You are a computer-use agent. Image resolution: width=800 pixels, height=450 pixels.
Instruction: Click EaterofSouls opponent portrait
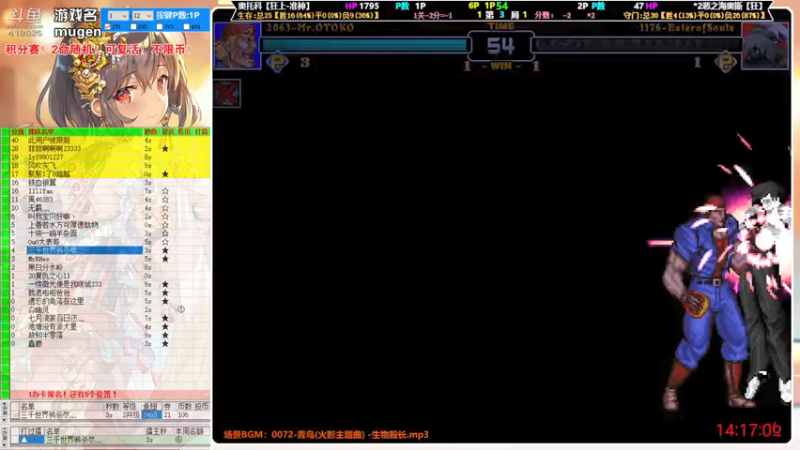(765, 46)
